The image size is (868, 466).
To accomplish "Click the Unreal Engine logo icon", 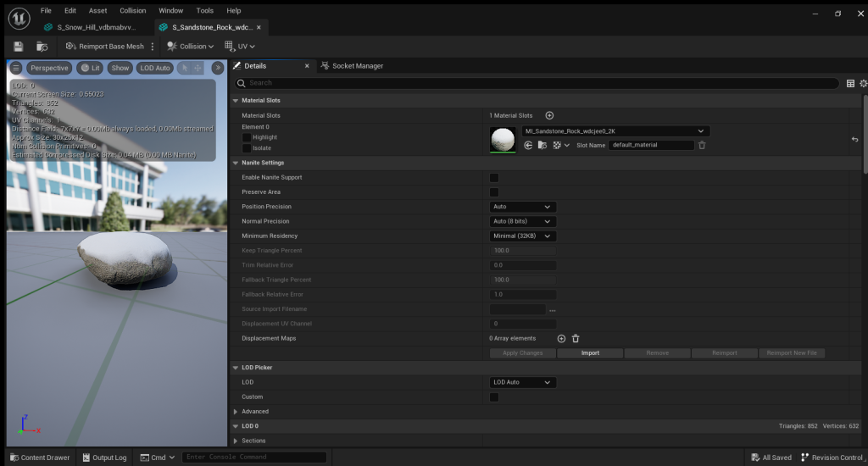I will pos(19,19).
